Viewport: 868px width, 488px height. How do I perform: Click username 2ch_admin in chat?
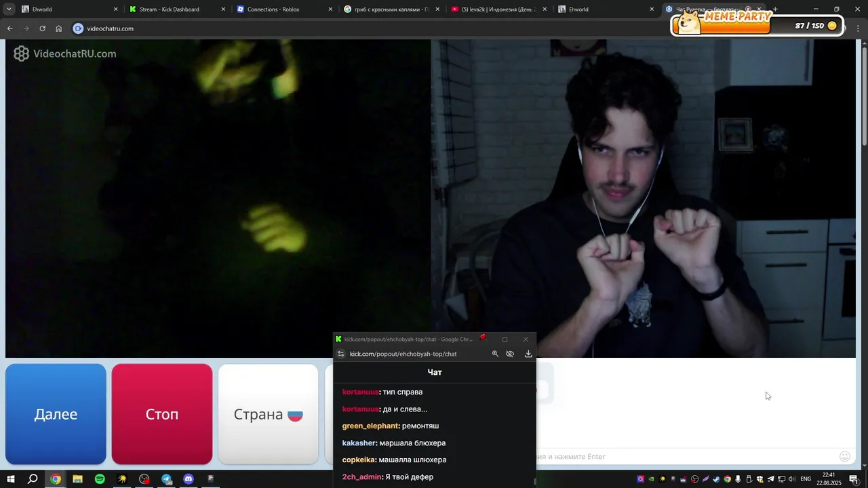click(362, 476)
